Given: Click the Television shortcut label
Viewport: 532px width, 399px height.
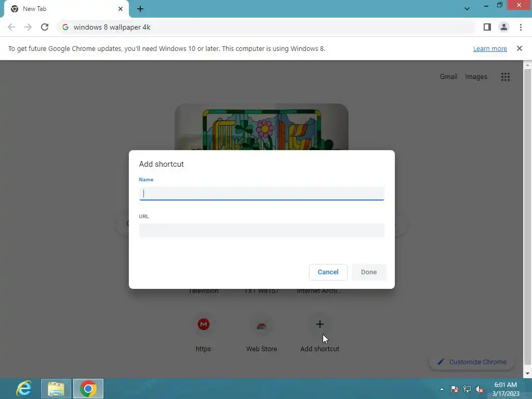Looking at the screenshot, I should point(204,291).
